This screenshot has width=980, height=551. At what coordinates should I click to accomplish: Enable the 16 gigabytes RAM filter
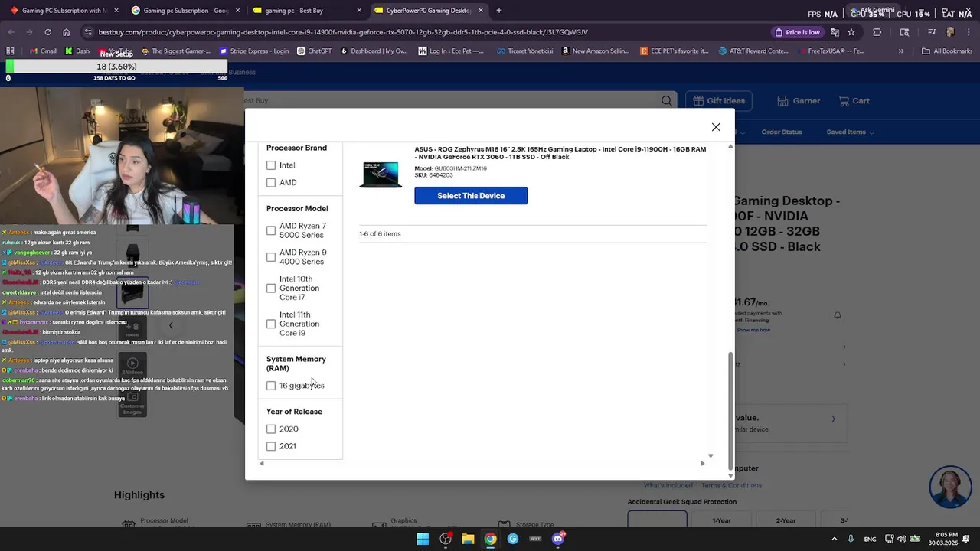point(271,386)
